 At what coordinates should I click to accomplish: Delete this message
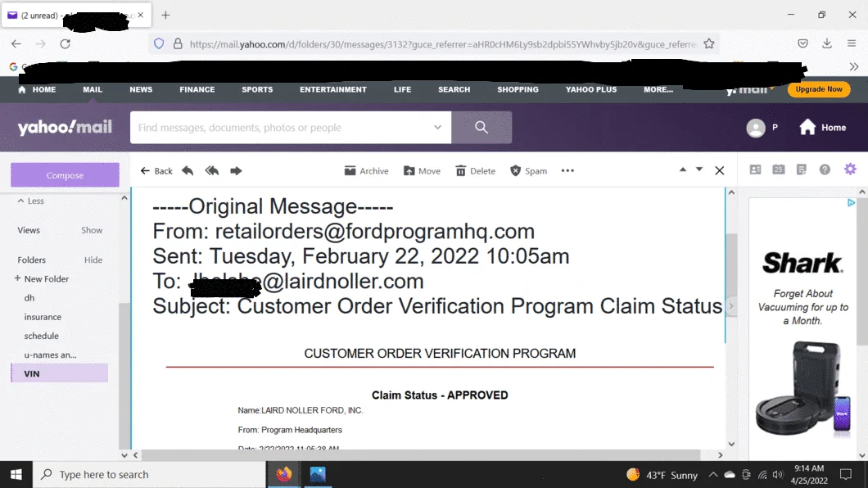coord(475,171)
